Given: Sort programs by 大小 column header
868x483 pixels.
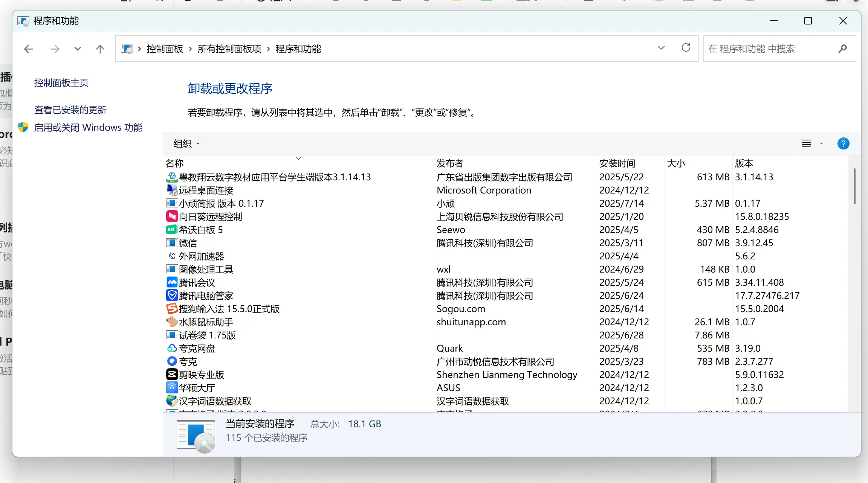Looking at the screenshot, I should (676, 163).
